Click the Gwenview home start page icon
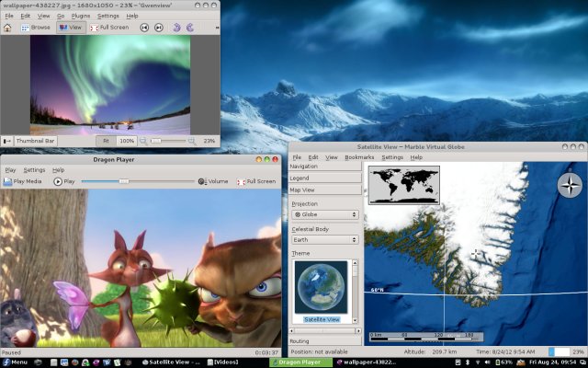The image size is (588, 368). pos(8,28)
